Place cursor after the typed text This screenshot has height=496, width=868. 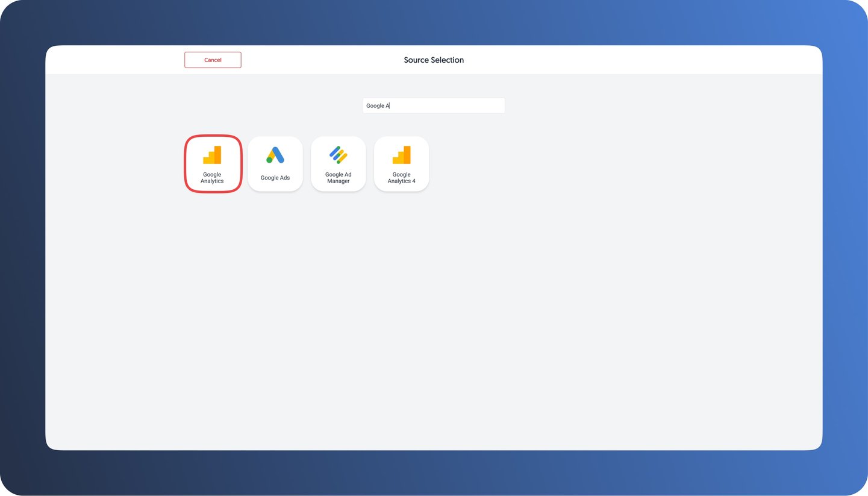point(390,105)
